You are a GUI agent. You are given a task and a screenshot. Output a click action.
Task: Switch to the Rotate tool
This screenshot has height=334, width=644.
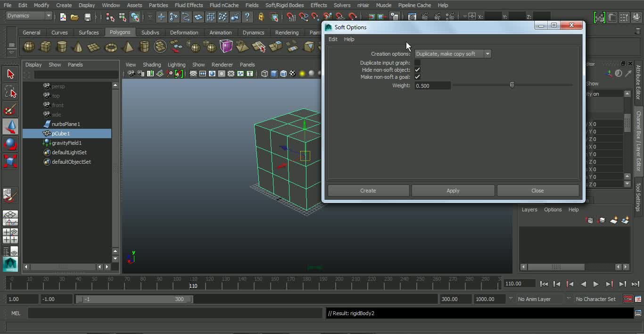pos(10,144)
